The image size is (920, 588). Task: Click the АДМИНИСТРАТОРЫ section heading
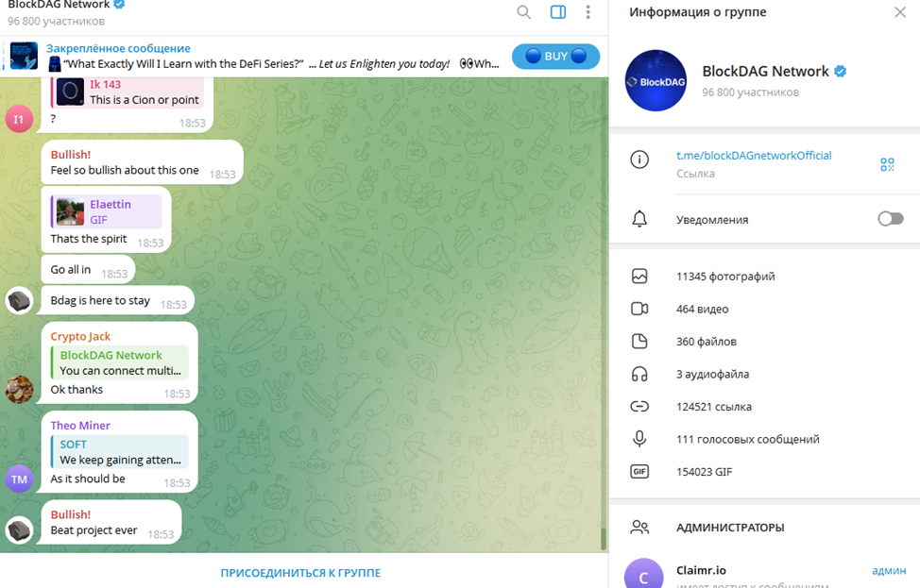[730, 528]
